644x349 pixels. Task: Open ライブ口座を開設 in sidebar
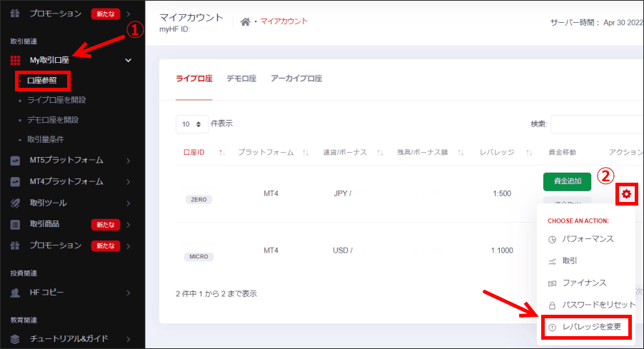(x=56, y=100)
